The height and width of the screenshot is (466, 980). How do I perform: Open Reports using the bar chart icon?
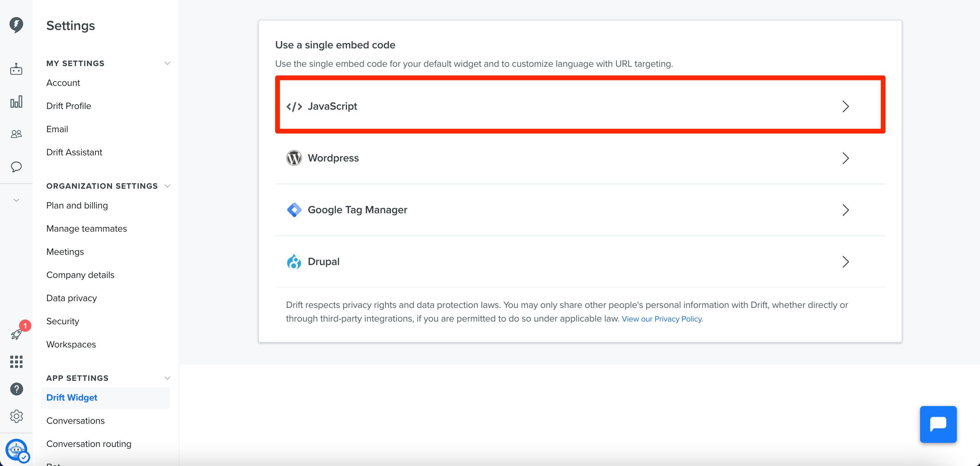(16, 102)
